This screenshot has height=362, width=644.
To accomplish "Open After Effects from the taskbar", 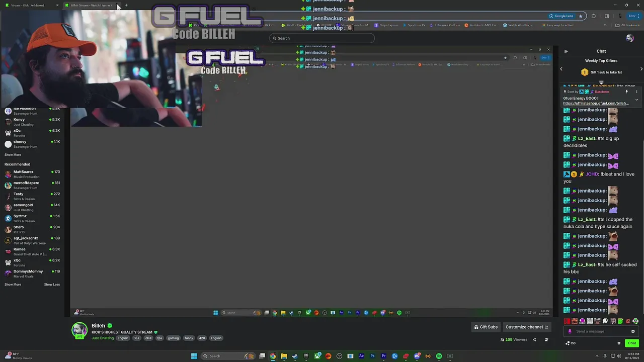I will [x=361, y=356].
